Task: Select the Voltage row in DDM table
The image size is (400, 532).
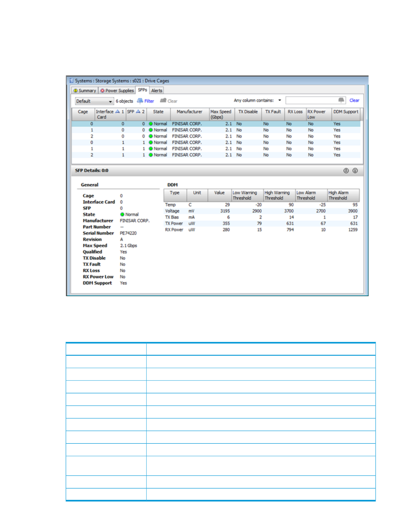Action: click(x=262, y=211)
